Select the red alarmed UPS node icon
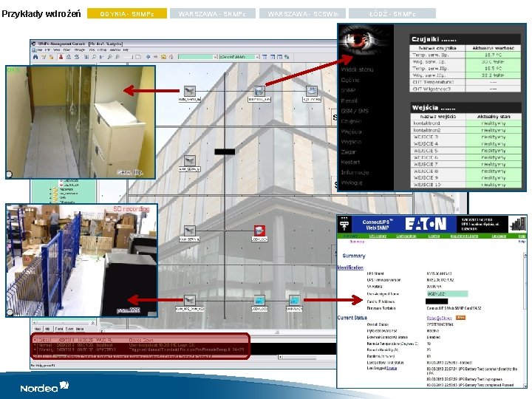 (259, 231)
